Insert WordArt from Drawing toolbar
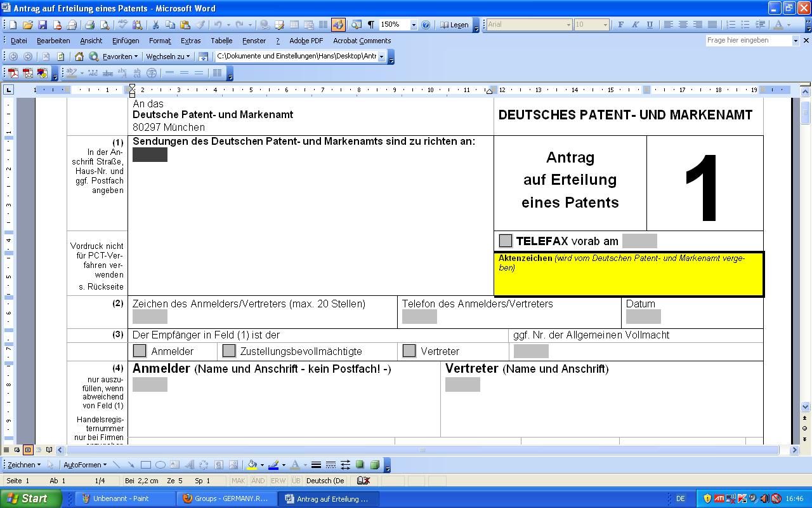The height and width of the screenshot is (508, 812). click(189, 465)
